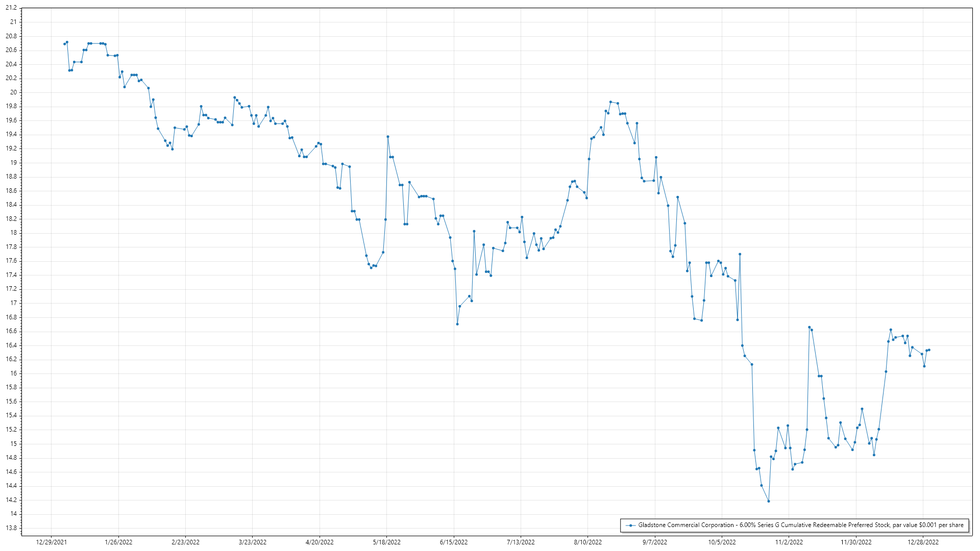Click the 21.2 y-axis value label
The height and width of the screenshot is (551, 980).
[x=11, y=8]
